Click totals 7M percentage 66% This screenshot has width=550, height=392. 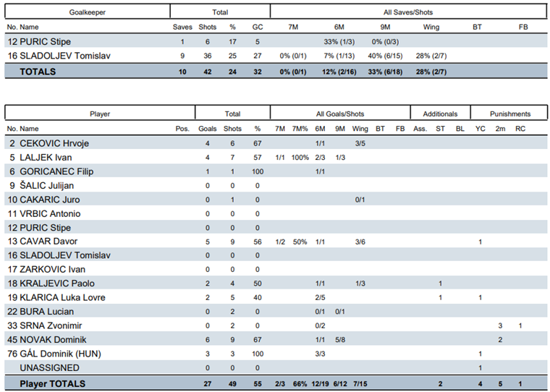300,384
